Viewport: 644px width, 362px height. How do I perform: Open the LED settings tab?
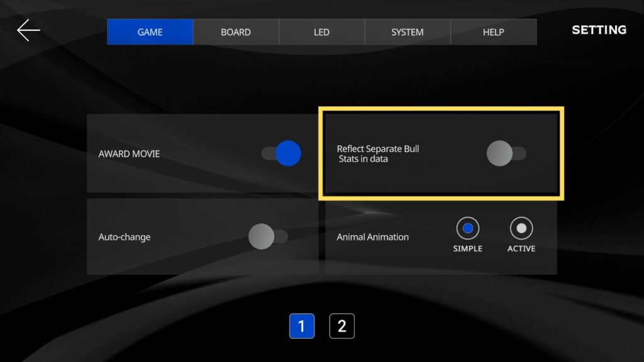click(321, 32)
